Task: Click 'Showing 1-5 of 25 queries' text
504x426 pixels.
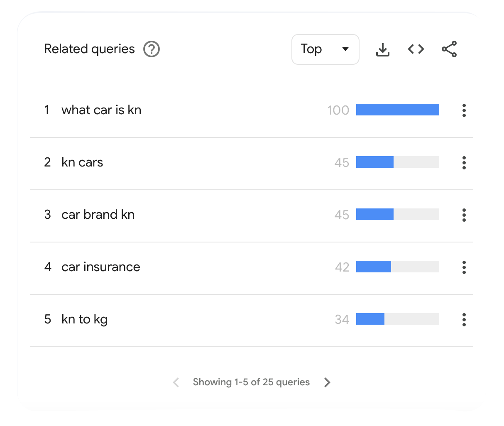Action: point(251,382)
